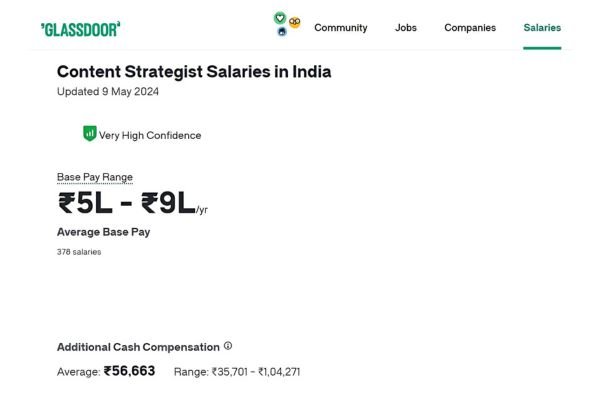The width and height of the screenshot is (600, 400).
Task: Click the blue community avatar icon
Action: [x=282, y=32]
